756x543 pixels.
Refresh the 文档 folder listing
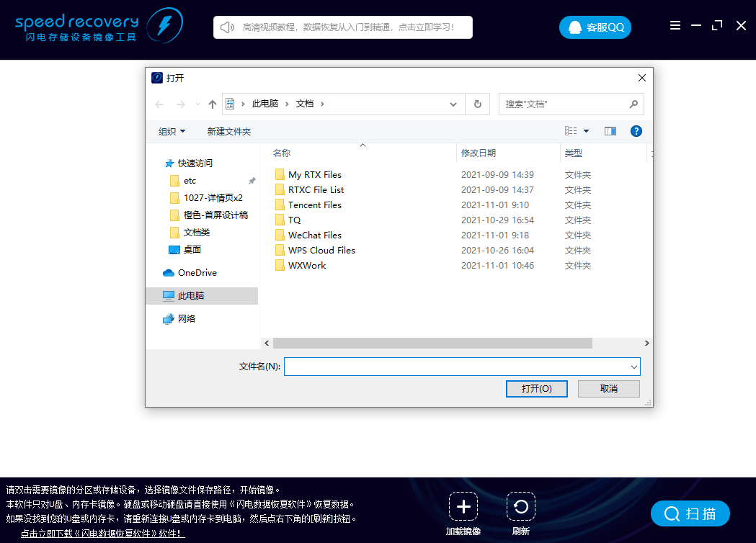point(478,104)
